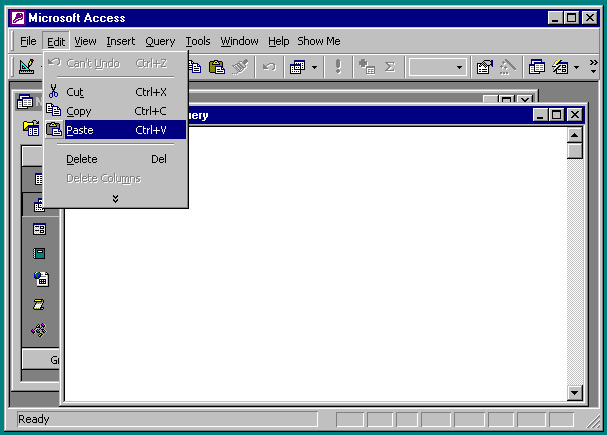Choose Copy from the Edit menu
This screenshot has width=607, height=435.
point(116,111)
